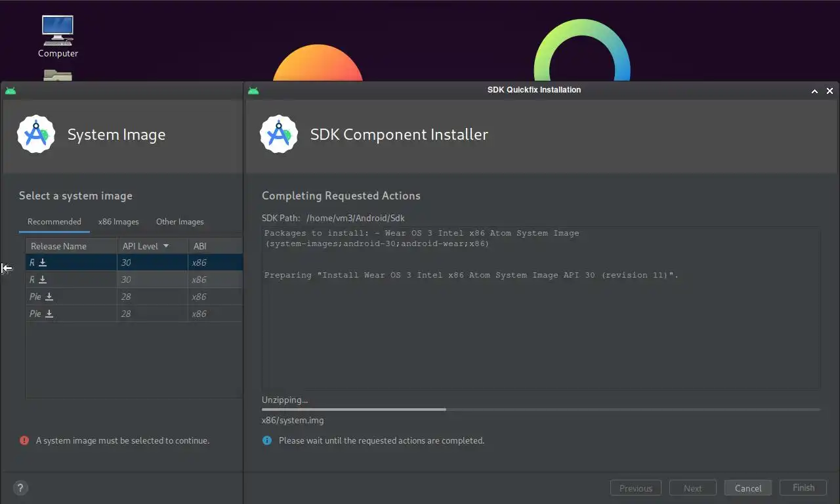
Task: Click the blue info icon
Action: click(267, 440)
